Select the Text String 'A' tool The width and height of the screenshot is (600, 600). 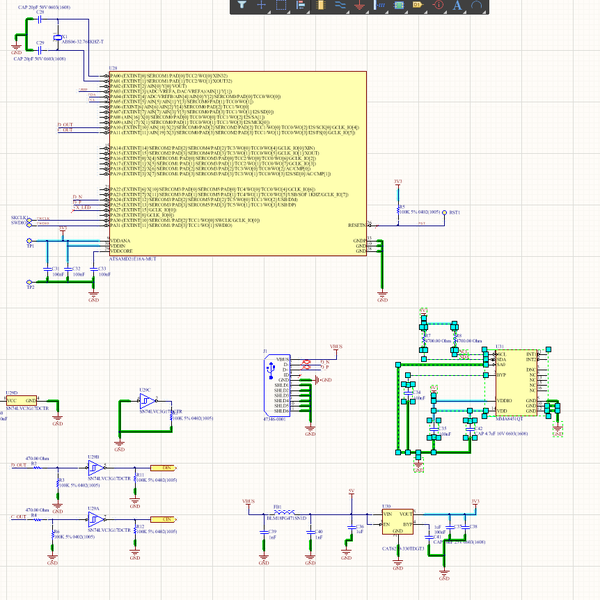(457, 5)
